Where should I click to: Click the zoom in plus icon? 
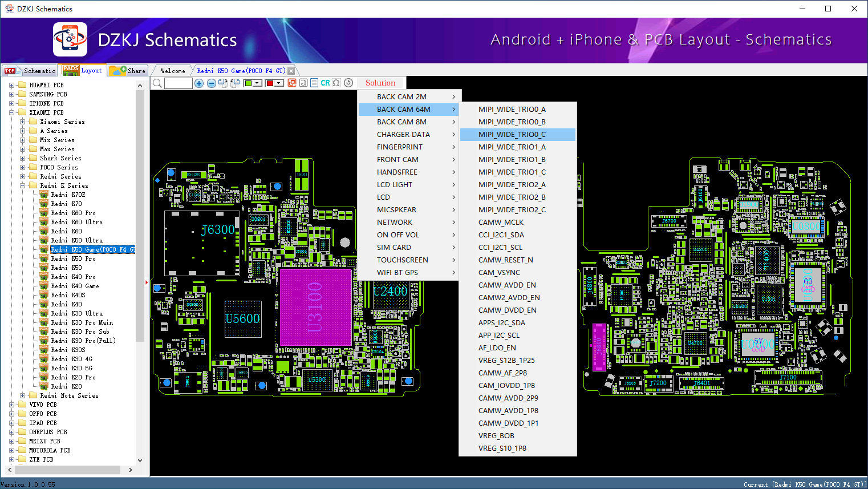click(199, 83)
